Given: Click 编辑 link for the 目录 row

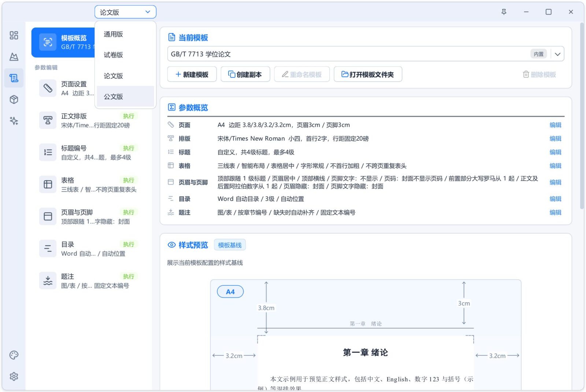Looking at the screenshot, I should tap(555, 199).
